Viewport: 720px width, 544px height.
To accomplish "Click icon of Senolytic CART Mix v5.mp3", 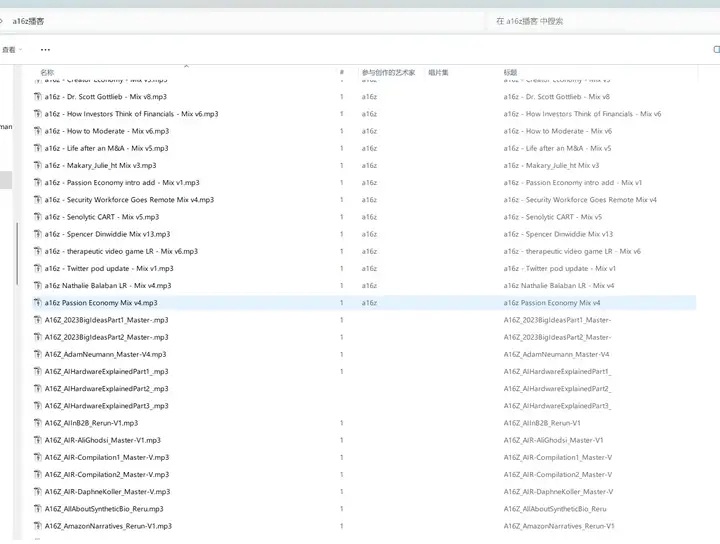I will tap(38, 217).
